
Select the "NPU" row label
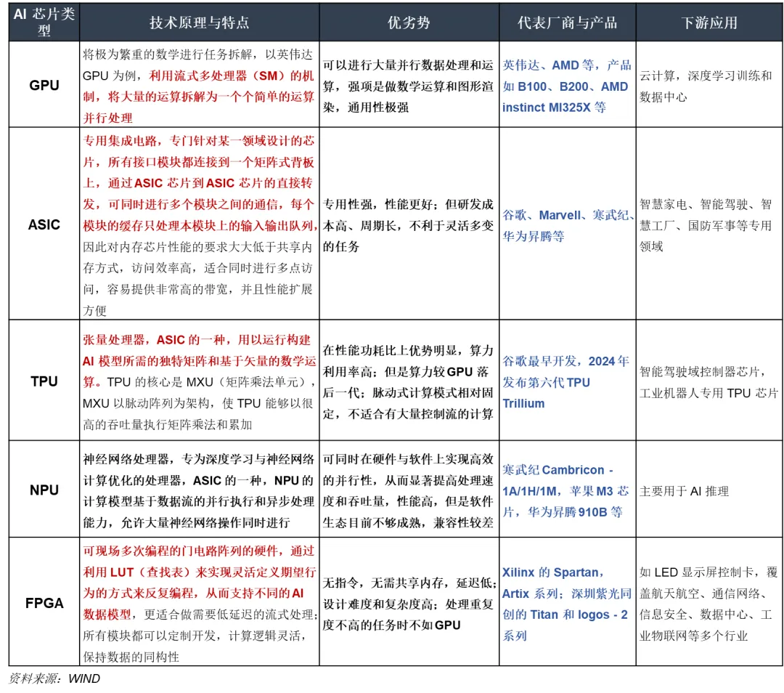44,490
